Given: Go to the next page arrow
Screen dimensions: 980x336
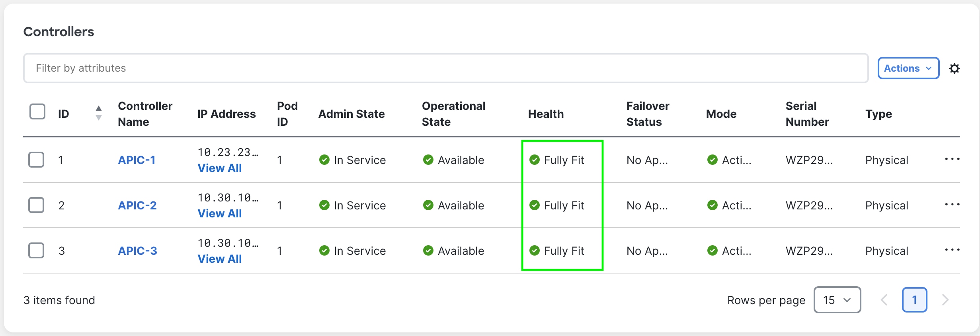Looking at the screenshot, I should pyautogui.click(x=945, y=300).
